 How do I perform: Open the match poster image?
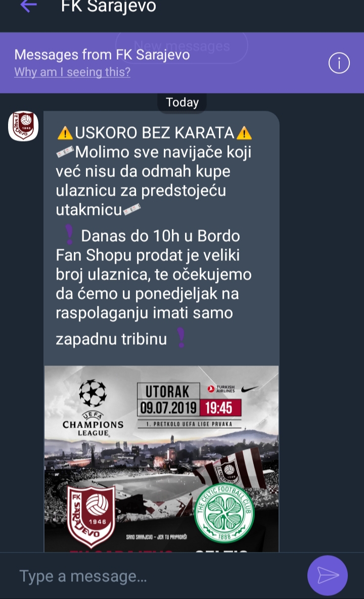click(162, 459)
